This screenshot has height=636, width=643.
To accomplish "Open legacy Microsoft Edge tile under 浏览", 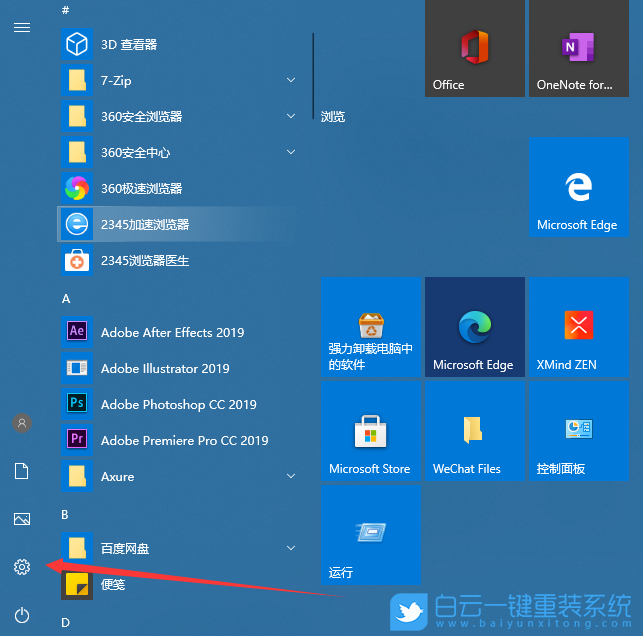I will coord(579,187).
